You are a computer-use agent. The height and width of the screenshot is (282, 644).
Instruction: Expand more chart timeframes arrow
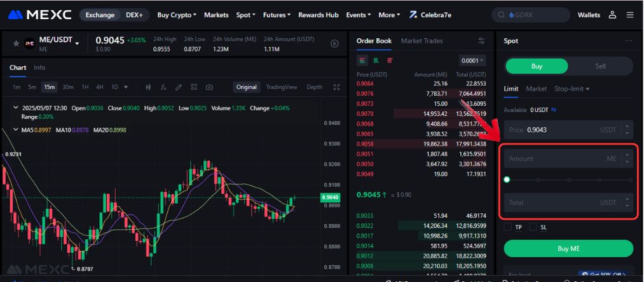(x=126, y=87)
